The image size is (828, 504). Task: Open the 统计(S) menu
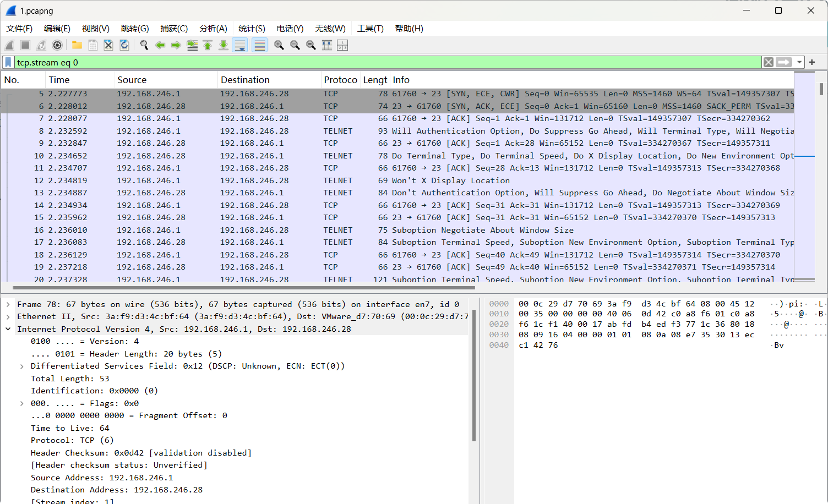coord(252,29)
